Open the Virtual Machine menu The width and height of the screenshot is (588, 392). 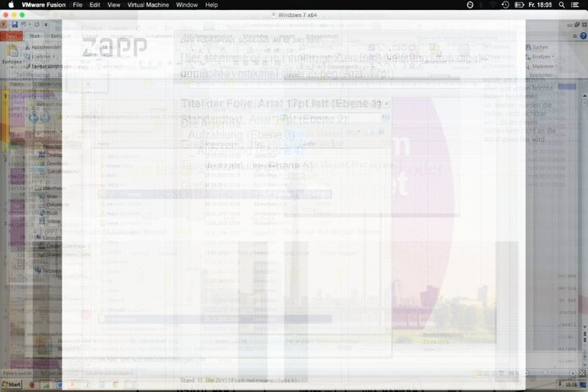[148, 5]
